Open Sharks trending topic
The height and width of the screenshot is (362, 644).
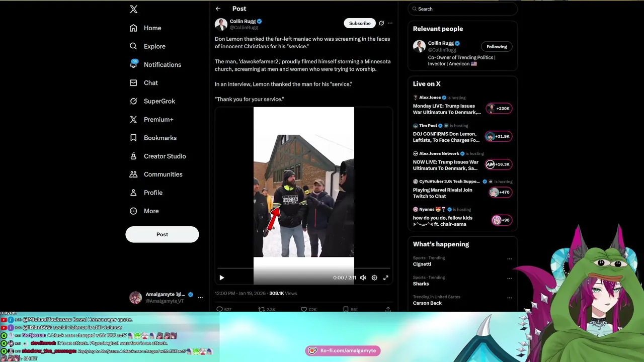click(421, 284)
